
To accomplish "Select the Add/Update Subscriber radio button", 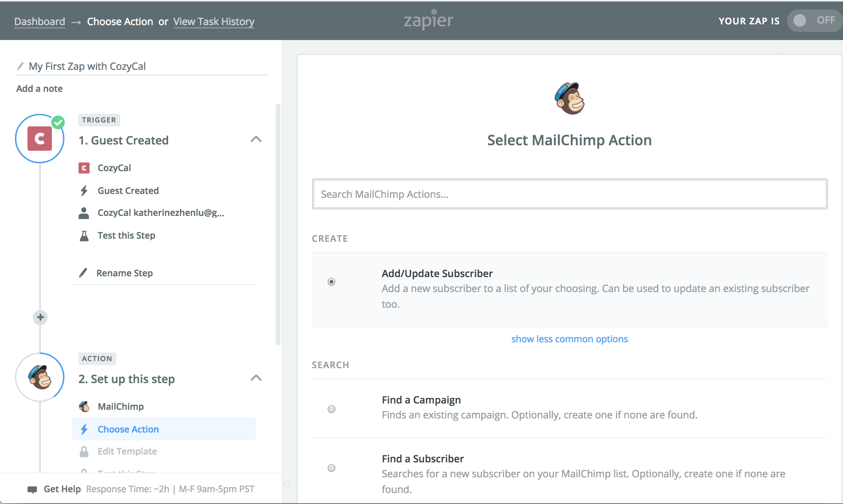I will tap(332, 282).
